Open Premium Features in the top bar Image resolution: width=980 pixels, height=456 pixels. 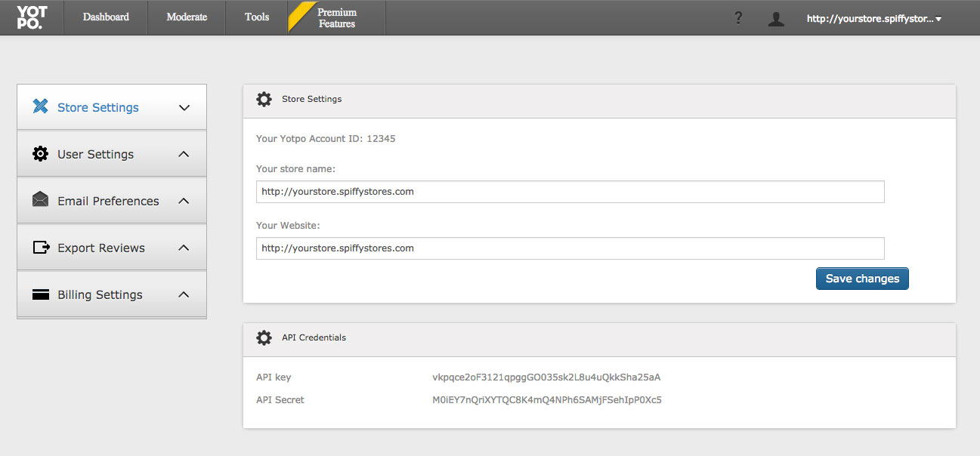coord(337,18)
